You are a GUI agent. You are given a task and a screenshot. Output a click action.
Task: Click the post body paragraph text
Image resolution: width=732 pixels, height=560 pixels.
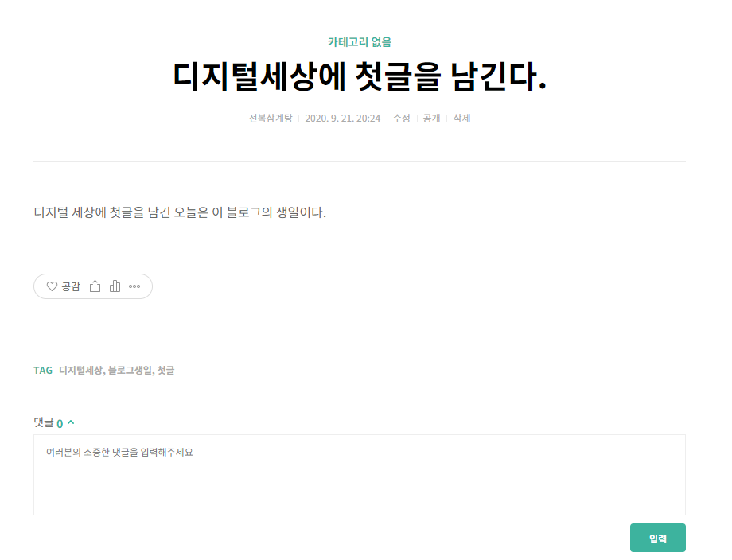180,213
